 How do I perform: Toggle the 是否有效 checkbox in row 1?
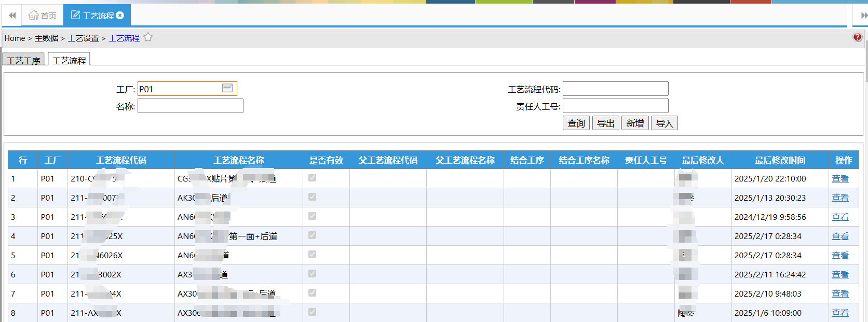[x=312, y=178]
